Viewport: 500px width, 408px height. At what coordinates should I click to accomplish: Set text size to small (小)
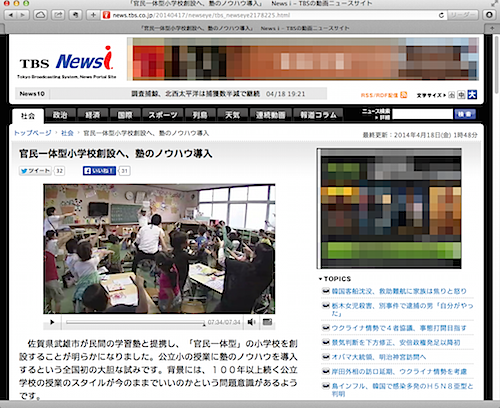452,95
